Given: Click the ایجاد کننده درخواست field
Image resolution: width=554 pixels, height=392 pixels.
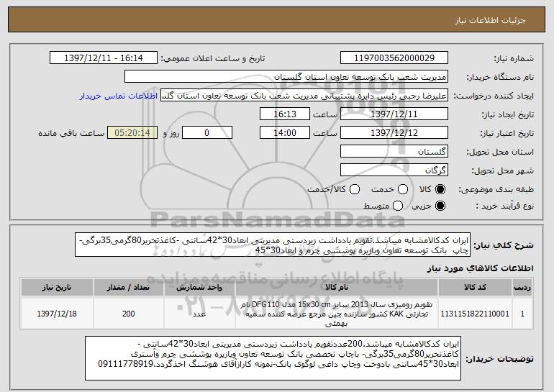Looking at the screenshot, I should click(x=304, y=96).
